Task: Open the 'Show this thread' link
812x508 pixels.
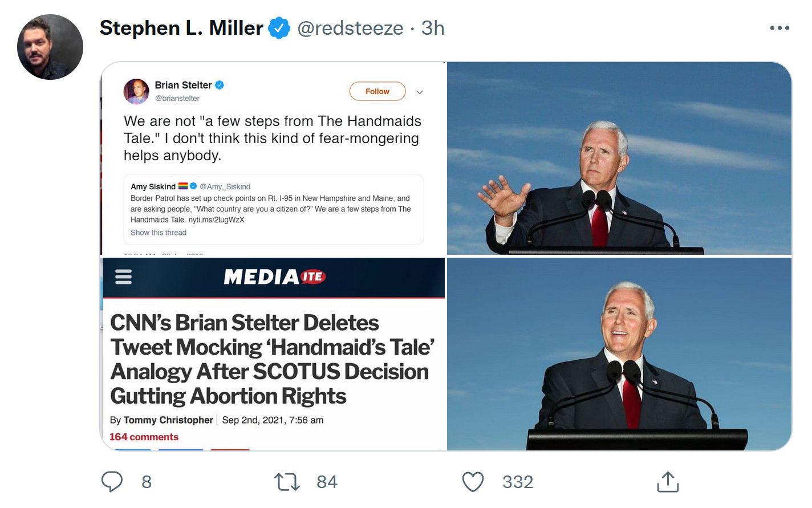Action: pyautogui.click(x=159, y=233)
